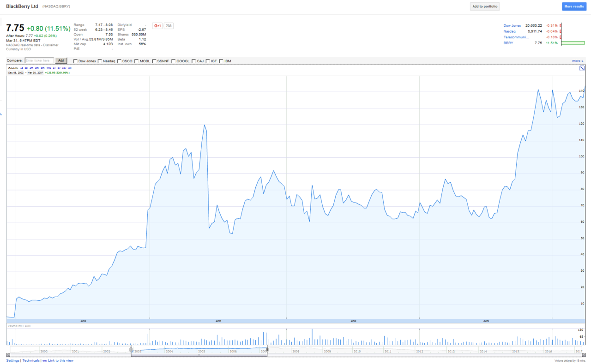Click the chart expand icon at top right
This screenshot has height=364, width=591.
coord(582,68)
